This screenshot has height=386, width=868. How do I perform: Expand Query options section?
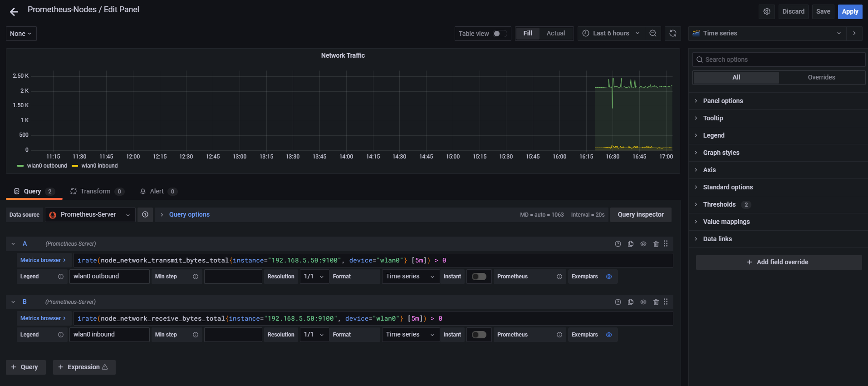[189, 214]
